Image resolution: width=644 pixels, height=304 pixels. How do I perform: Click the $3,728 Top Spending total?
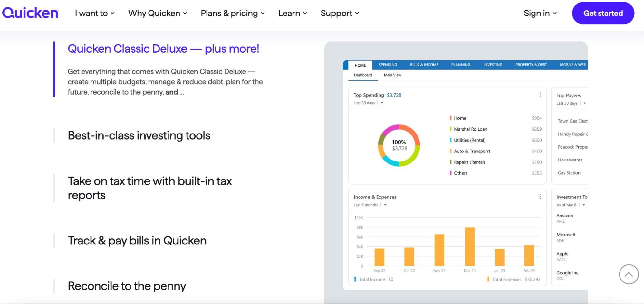[x=394, y=95]
